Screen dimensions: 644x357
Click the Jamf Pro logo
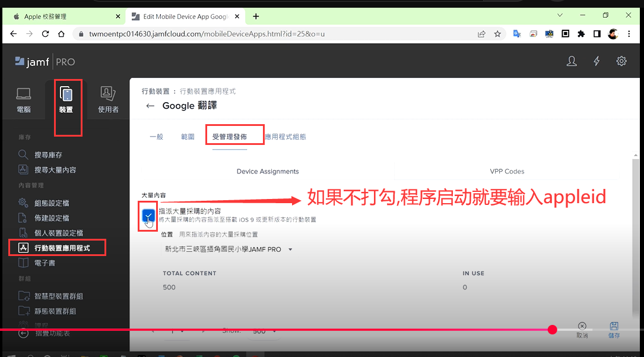[x=45, y=62]
